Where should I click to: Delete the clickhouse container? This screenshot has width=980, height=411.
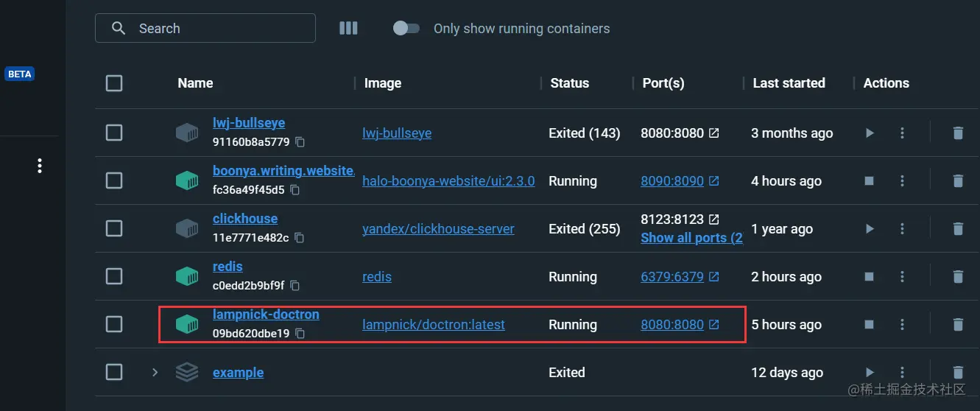958,229
